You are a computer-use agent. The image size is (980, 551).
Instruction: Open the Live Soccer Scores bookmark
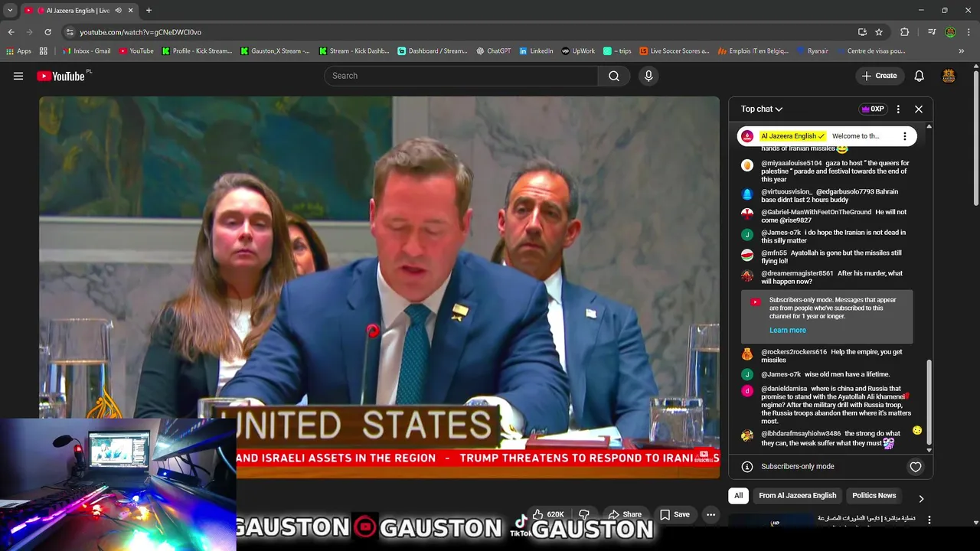click(675, 51)
